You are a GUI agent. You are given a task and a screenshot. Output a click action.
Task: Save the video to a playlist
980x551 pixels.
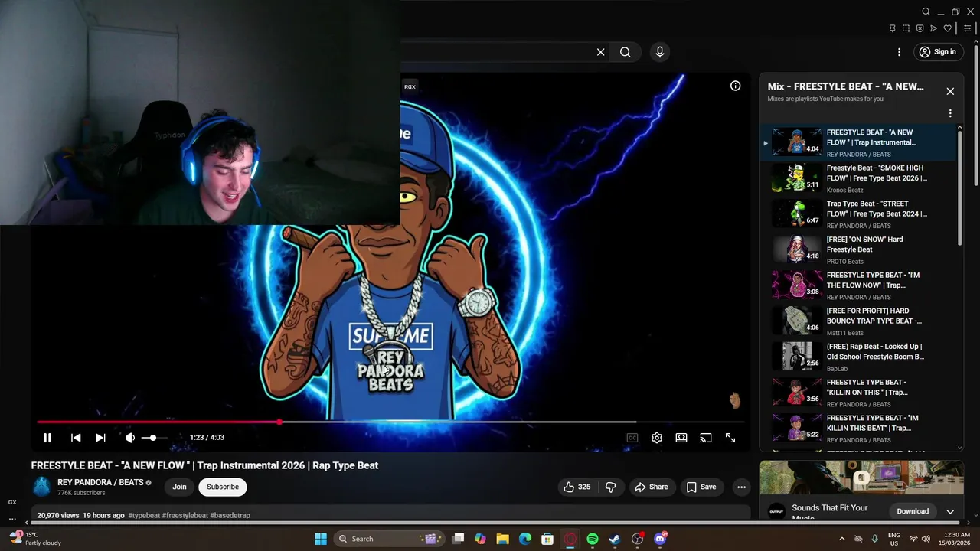[701, 487]
